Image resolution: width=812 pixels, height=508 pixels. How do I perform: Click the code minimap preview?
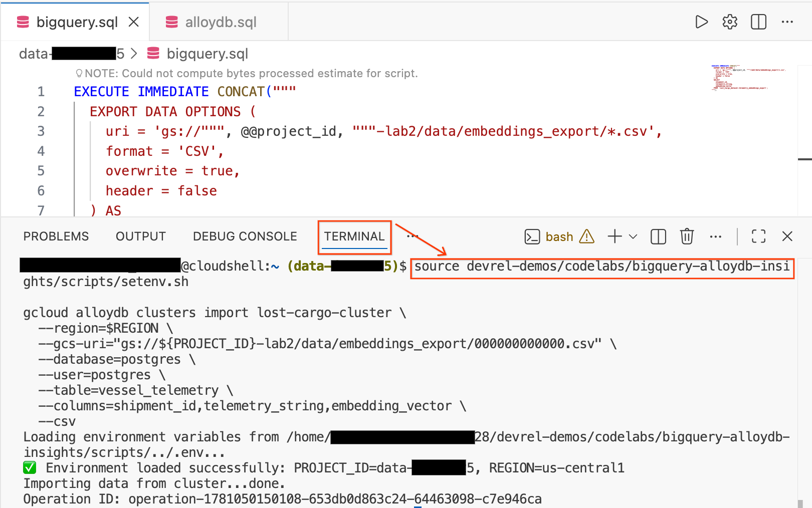pyautogui.click(x=749, y=78)
